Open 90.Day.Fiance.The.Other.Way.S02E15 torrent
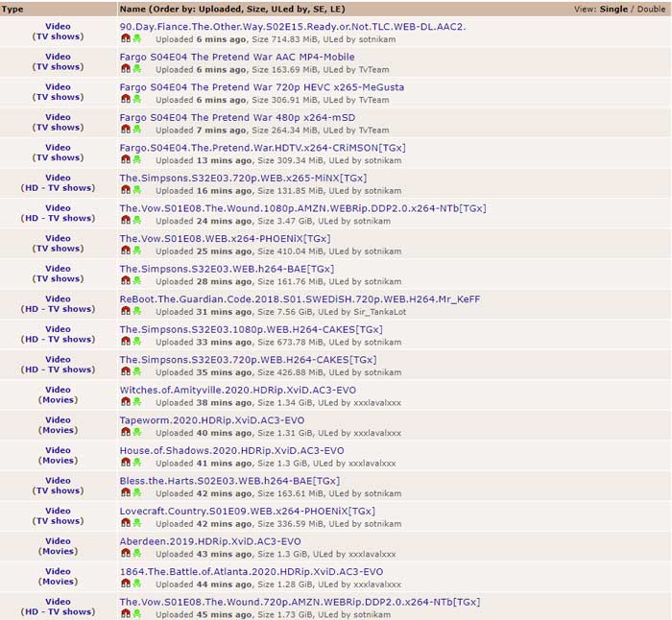The width and height of the screenshot is (672, 620). (x=292, y=27)
